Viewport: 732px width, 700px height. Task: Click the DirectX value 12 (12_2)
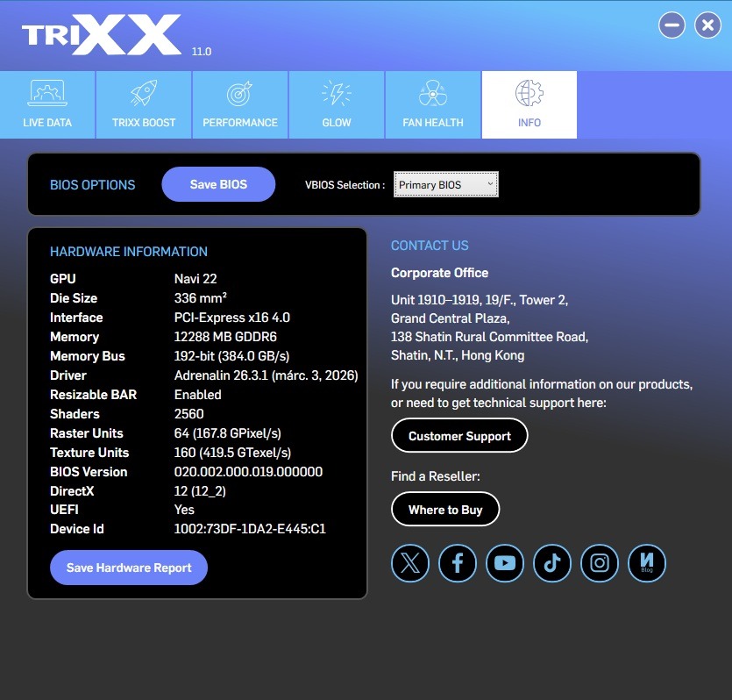pos(200,491)
